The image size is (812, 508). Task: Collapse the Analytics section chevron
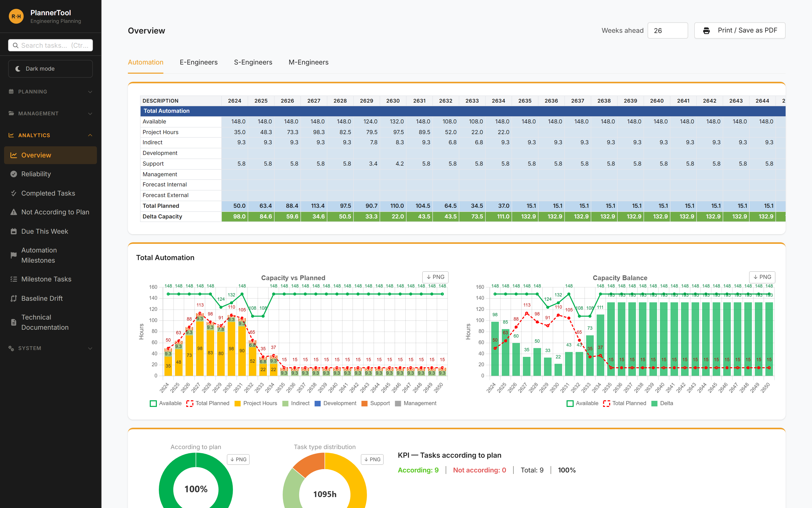coord(90,135)
